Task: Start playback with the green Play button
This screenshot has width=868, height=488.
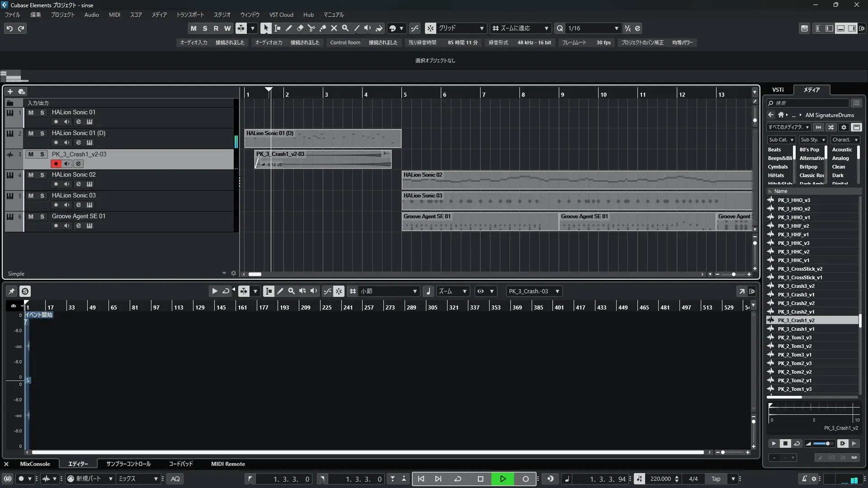Action: (x=503, y=479)
